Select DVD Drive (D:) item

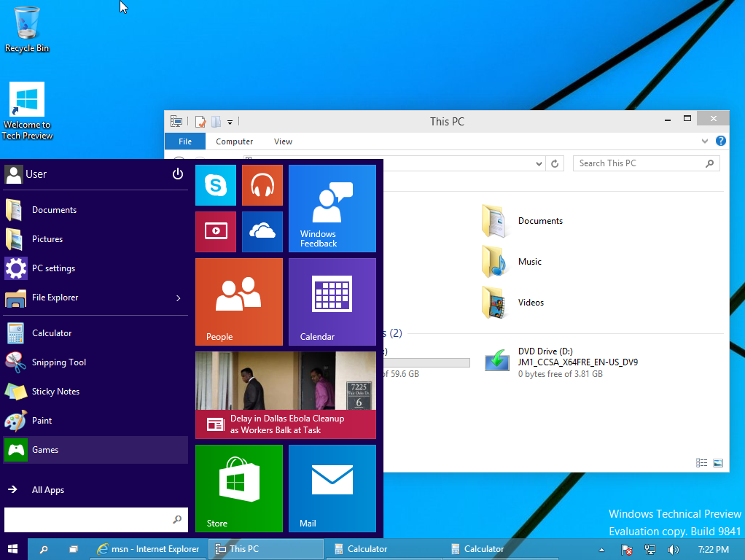[561, 362]
